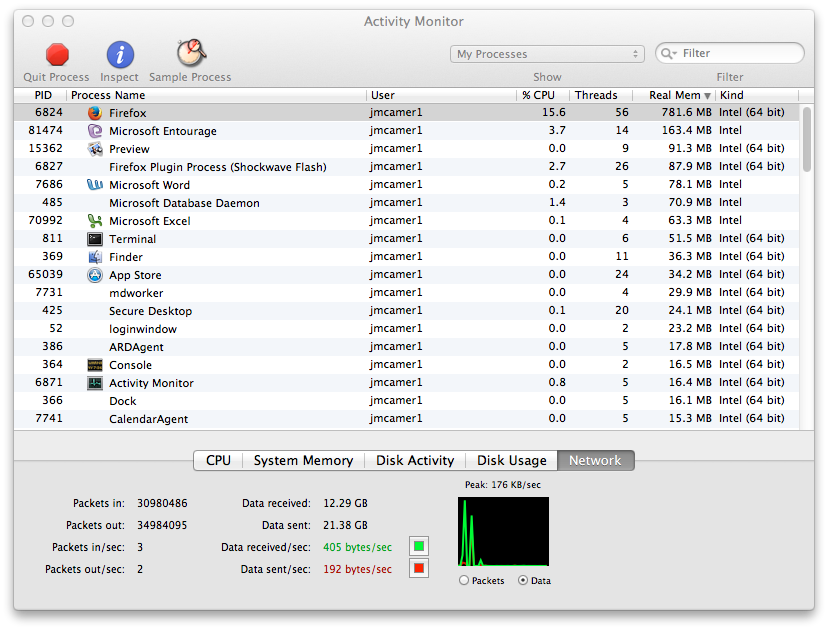The height and width of the screenshot is (630, 828).
Task: Click the Data sent value 21.38 GB
Action: point(345,525)
